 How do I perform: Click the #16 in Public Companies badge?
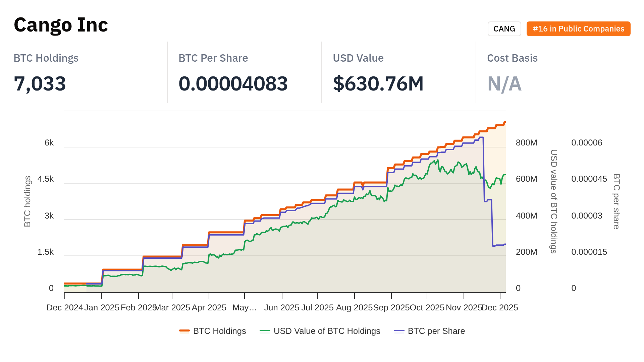[x=578, y=29]
